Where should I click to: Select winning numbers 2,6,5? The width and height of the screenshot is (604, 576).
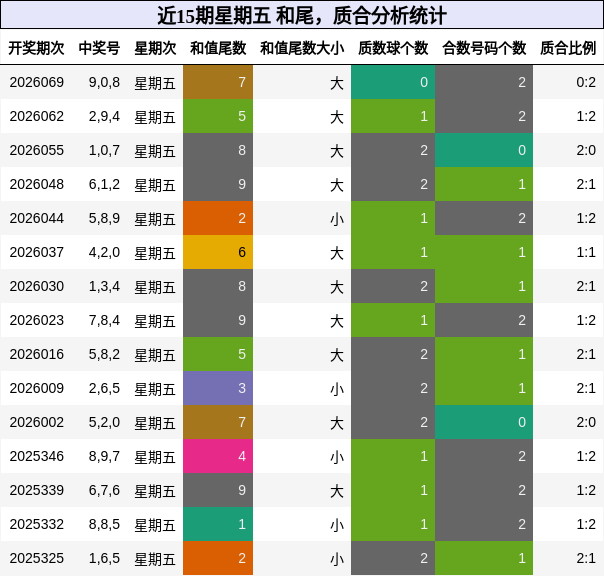click(x=104, y=388)
